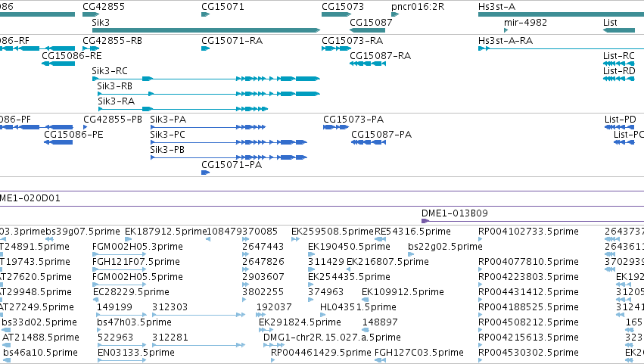Select the RP004530302.5prime label

pyautogui.click(x=528, y=353)
